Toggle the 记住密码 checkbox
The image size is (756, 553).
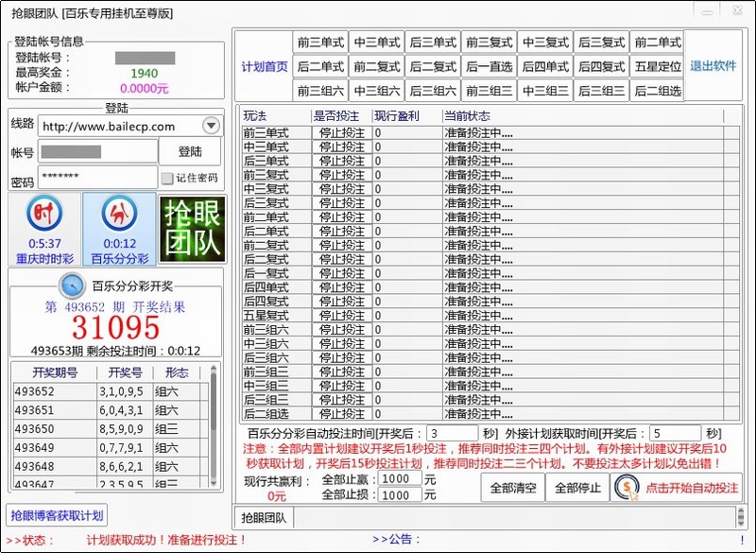coord(167,178)
